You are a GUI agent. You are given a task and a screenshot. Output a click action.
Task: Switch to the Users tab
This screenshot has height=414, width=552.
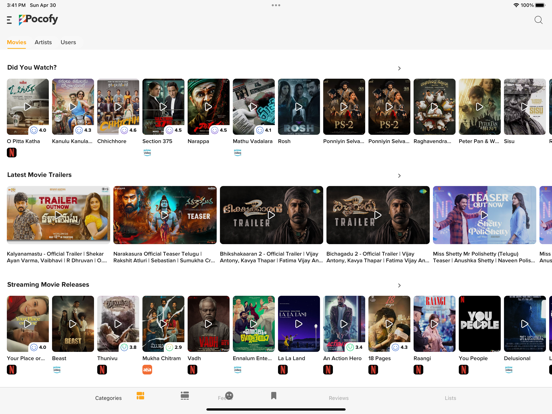coord(68,42)
